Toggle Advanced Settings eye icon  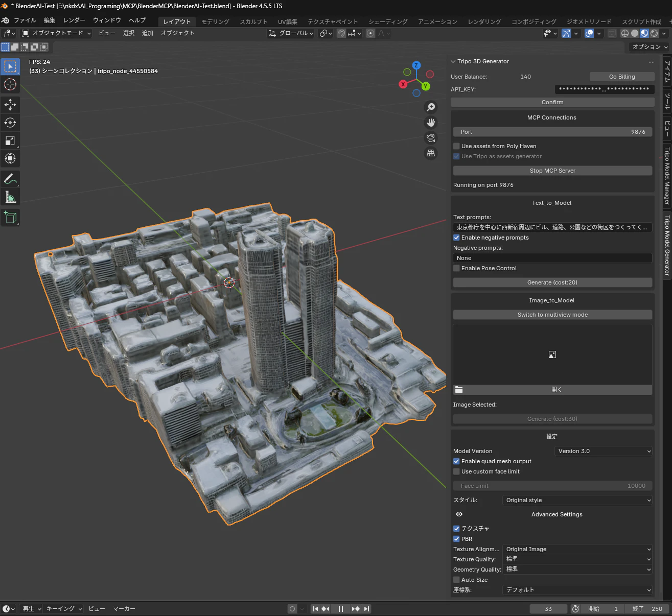point(459,514)
